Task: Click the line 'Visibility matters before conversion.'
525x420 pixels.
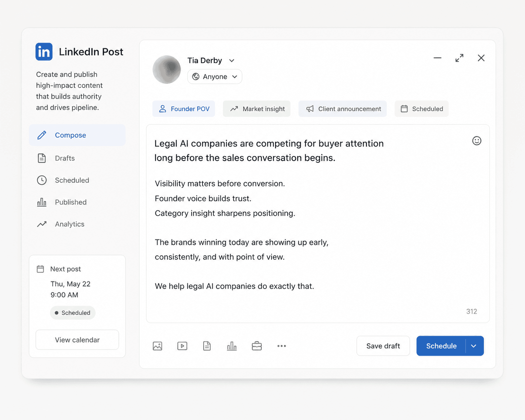Action: click(220, 183)
